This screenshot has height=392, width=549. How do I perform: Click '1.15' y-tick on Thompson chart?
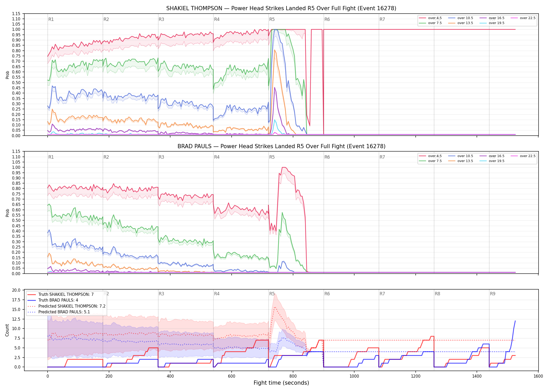pyautogui.click(x=16, y=14)
